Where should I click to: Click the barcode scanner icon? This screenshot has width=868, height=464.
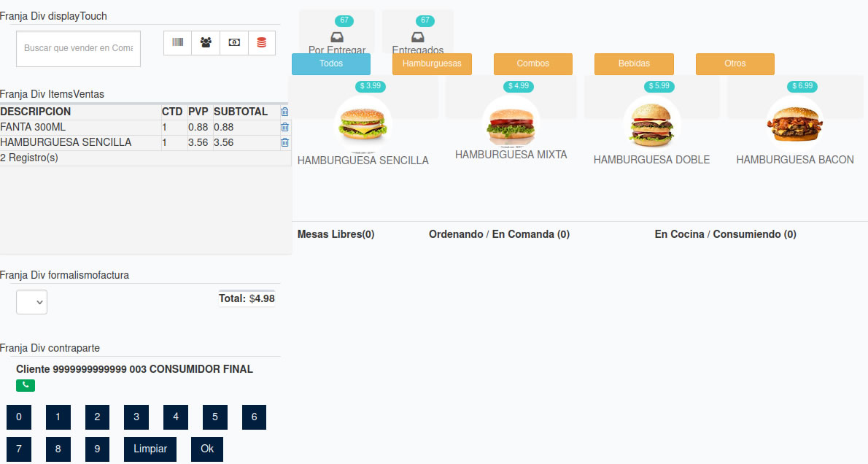click(x=177, y=43)
